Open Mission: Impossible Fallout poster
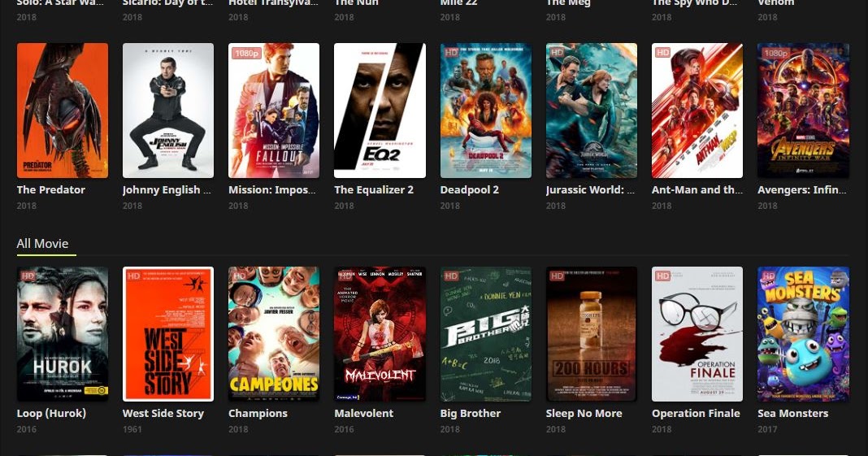The image size is (868, 456). point(274,111)
